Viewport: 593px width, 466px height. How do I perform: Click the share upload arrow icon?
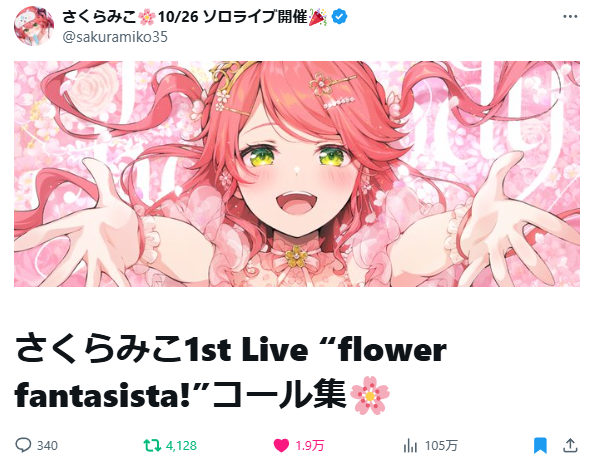570,445
